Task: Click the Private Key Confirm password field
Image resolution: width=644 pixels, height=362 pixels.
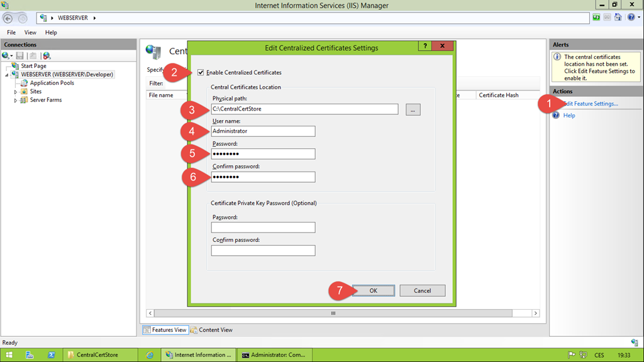Action: coord(263,250)
